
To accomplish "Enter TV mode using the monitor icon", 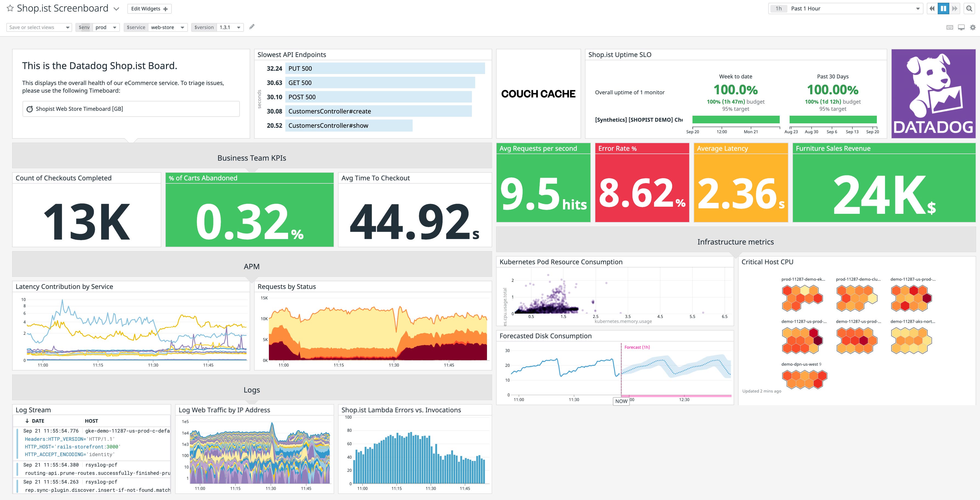I will [961, 27].
